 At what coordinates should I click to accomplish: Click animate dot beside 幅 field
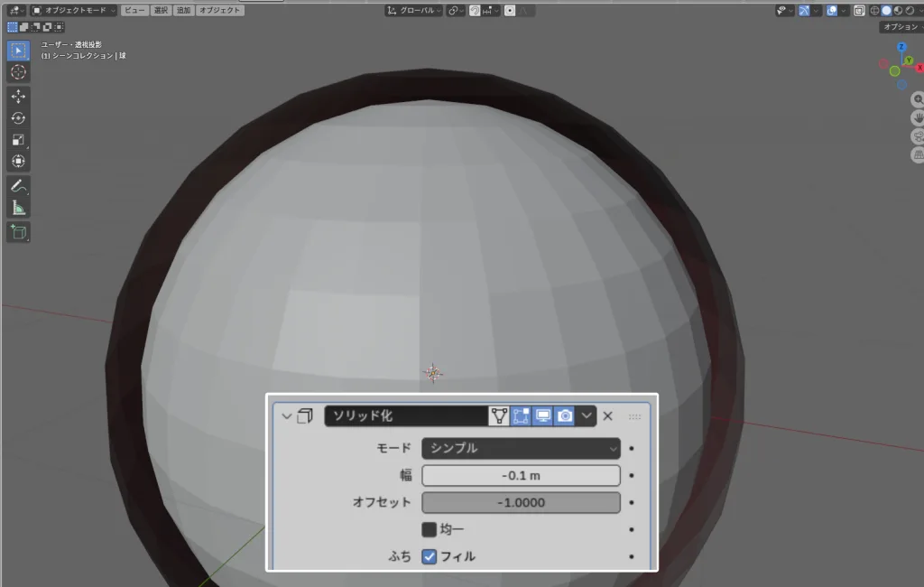(x=632, y=476)
